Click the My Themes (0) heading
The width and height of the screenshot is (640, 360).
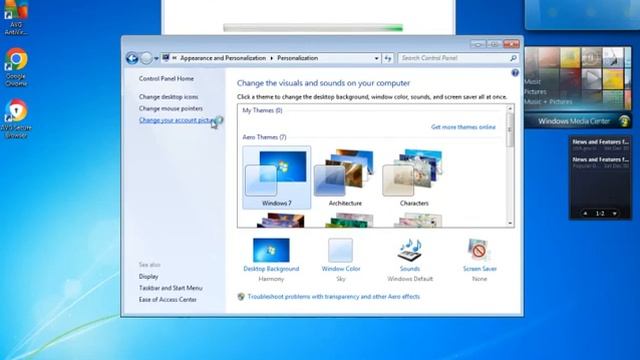click(262, 111)
